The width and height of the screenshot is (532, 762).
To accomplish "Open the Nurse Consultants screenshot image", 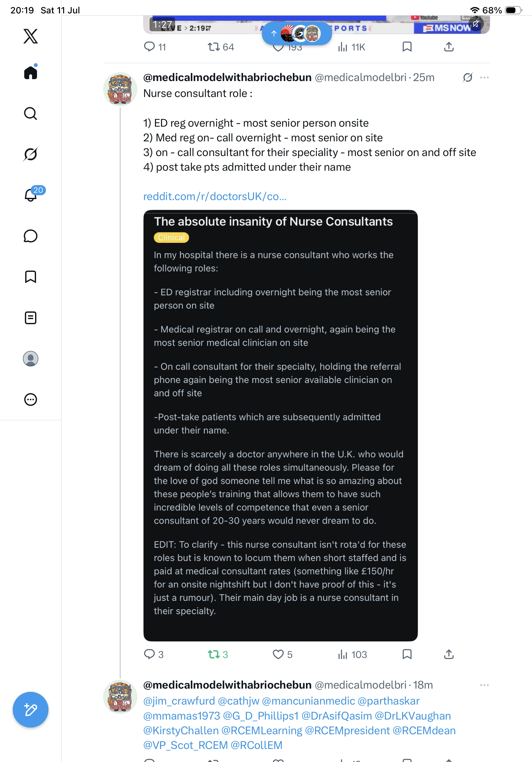I will (x=280, y=425).
